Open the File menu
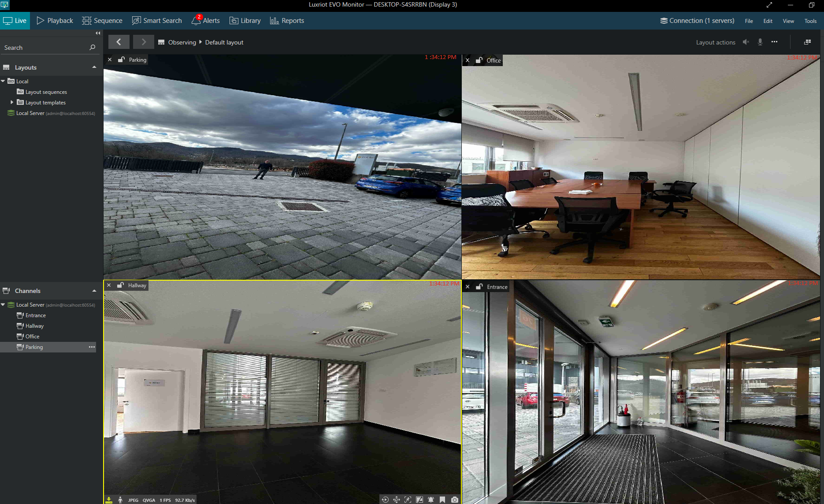 coord(749,21)
